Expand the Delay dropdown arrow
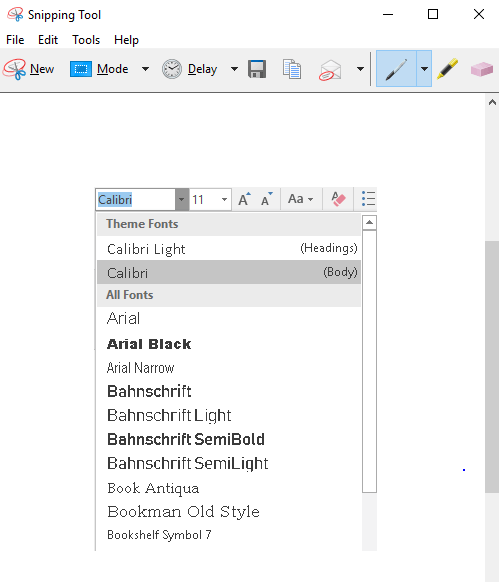Image resolution: width=499 pixels, height=582 pixels. pyautogui.click(x=234, y=69)
